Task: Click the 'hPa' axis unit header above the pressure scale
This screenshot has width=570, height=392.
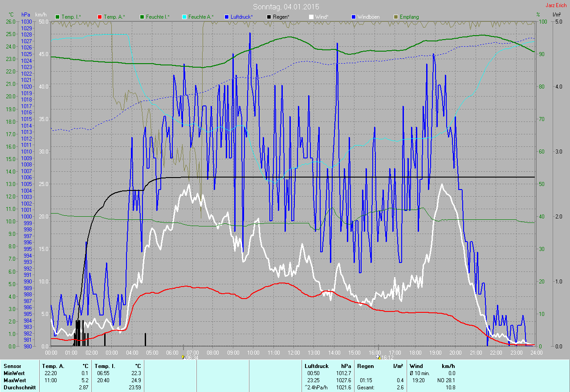Action: (26, 15)
